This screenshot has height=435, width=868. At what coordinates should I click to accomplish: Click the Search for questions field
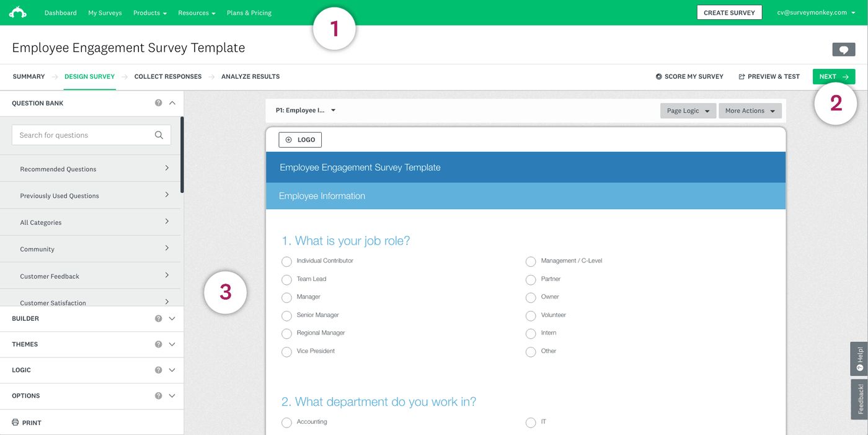(x=84, y=135)
